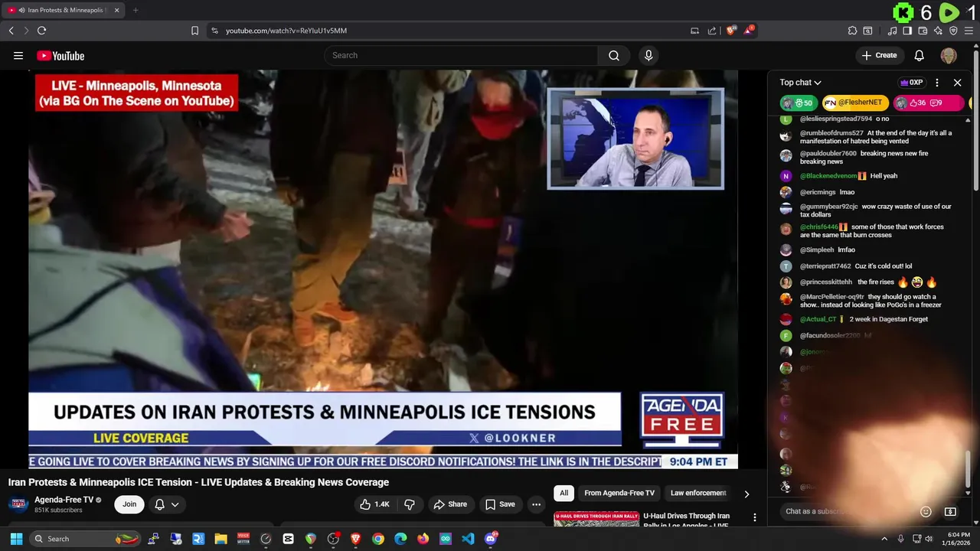The image size is (980, 551).
Task: Open more video actions ellipsis
Action: click(x=536, y=504)
